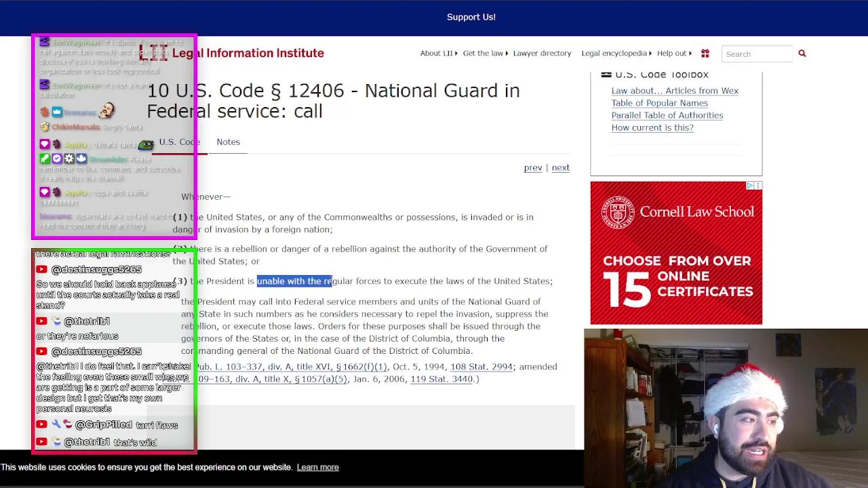Open Table of Popular Names link
Image resolution: width=868 pixels, height=488 pixels.
(660, 103)
